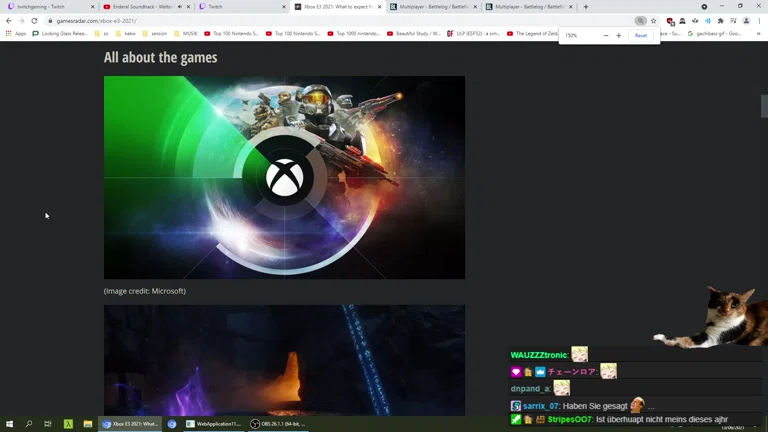The image size is (768, 432).
Task: Reset the page zoom level
Action: coord(641,35)
